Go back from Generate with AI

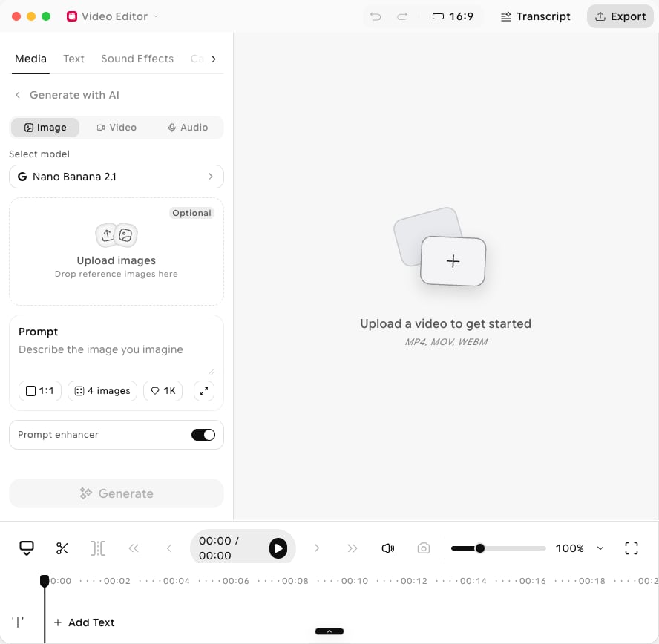18,95
